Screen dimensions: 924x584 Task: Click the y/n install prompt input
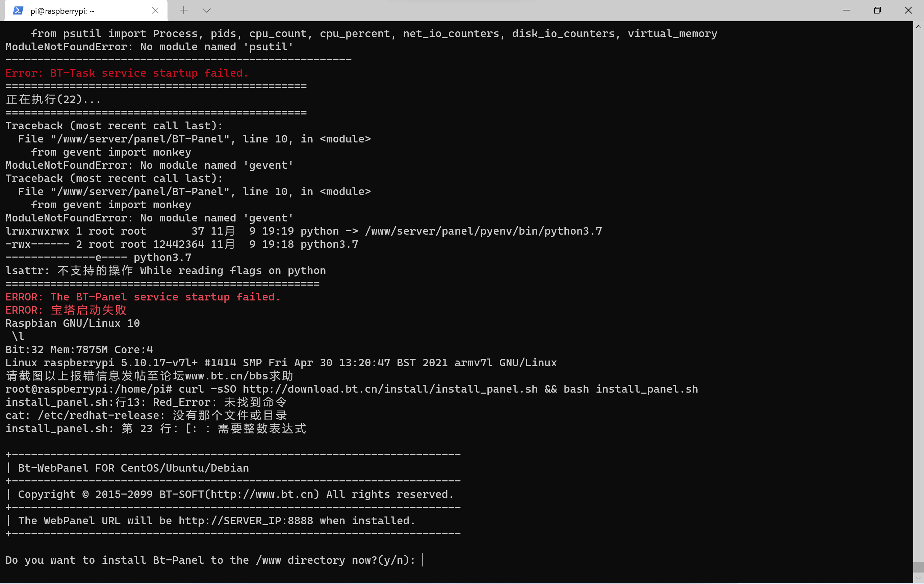[x=423, y=560]
